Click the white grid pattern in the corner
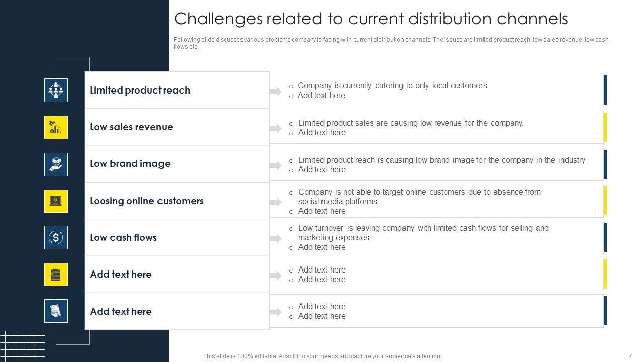This screenshot has width=644, height=362. click(x=22, y=346)
